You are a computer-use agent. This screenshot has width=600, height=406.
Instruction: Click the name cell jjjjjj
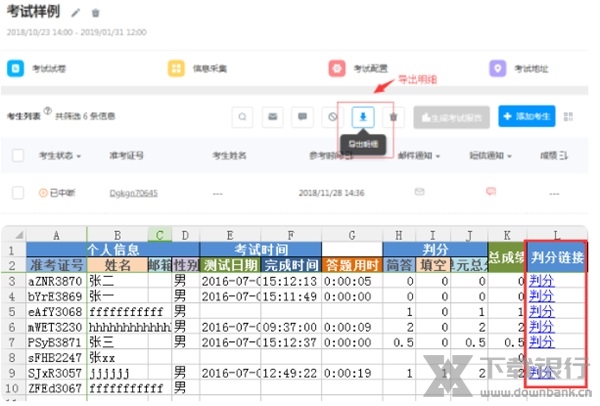117,373
